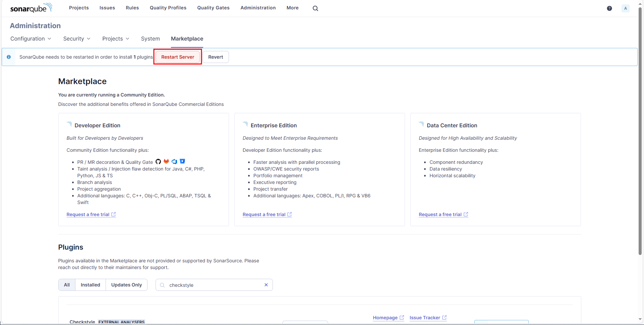Click the external link icon beside Issue Tracker
The height and width of the screenshot is (325, 644).
(444, 318)
